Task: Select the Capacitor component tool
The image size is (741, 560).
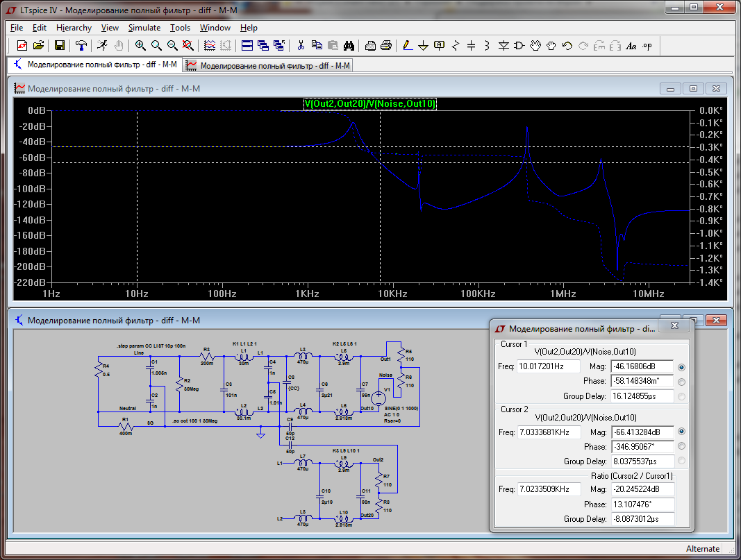Action: pyautogui.click(x=471, y=46)
